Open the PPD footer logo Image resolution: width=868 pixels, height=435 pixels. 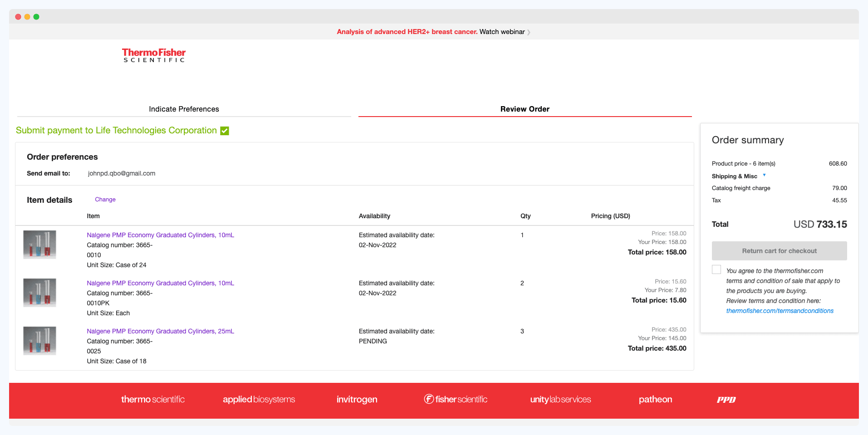[x=726, y=400]
